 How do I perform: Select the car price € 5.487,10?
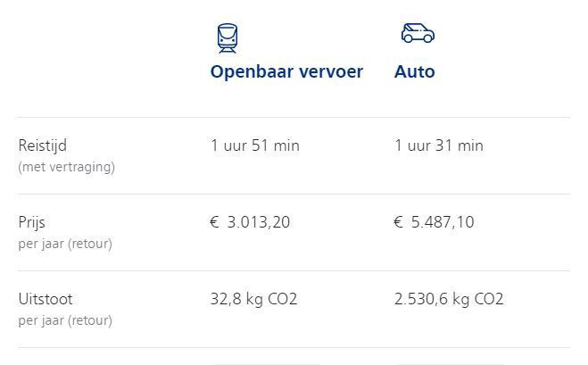pos(434,222)
